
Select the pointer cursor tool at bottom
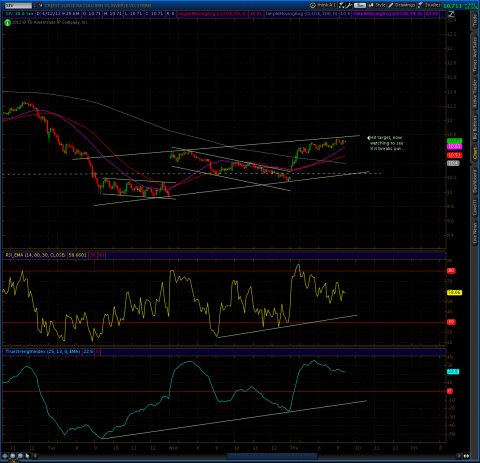[x=27, y=456]
